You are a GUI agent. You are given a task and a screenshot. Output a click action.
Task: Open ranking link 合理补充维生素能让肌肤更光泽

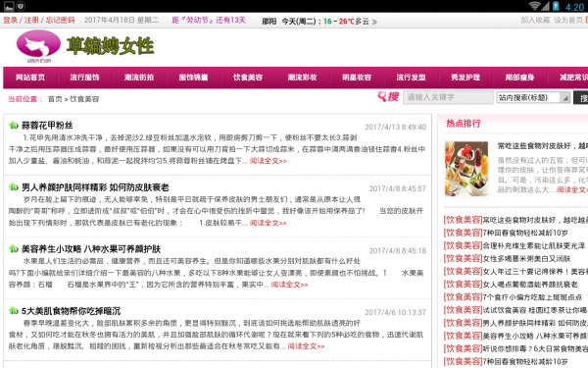point(534,245)
